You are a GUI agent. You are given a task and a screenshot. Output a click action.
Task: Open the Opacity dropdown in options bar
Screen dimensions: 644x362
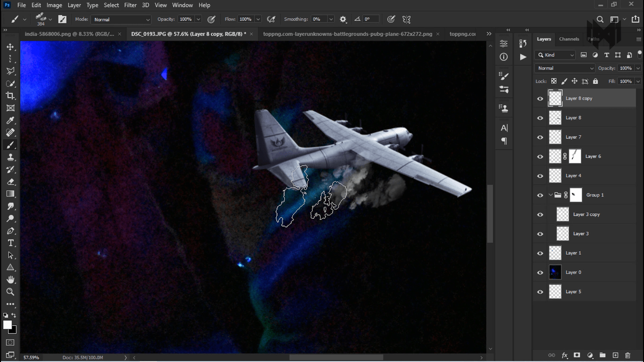pyautogui.click(x=198, y=19)
